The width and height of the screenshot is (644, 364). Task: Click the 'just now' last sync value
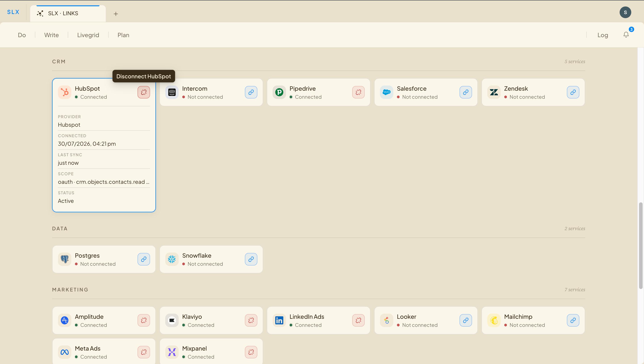tap(68, 163)
